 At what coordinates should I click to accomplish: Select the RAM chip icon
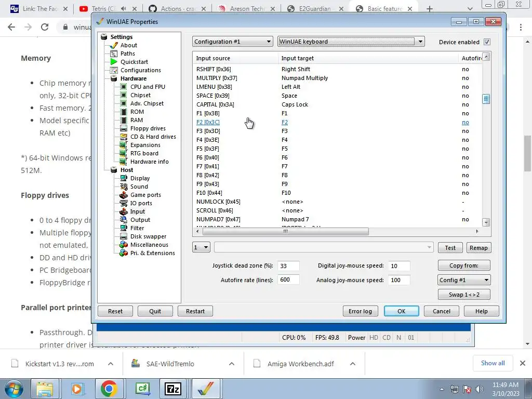[x=124, y=120]
